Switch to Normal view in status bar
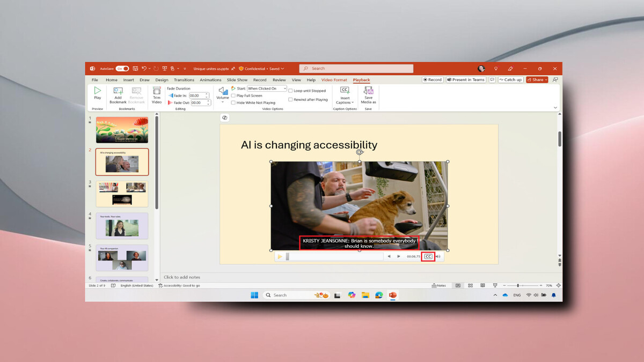This screenshot has width=644, height=362. coord(458,285)
